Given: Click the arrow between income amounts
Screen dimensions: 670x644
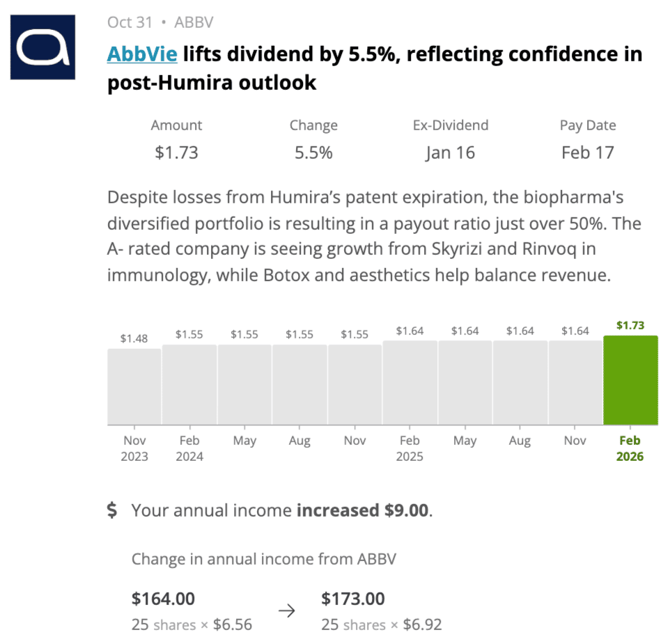Looking at the screenshot, I should (x=286, y=611).
